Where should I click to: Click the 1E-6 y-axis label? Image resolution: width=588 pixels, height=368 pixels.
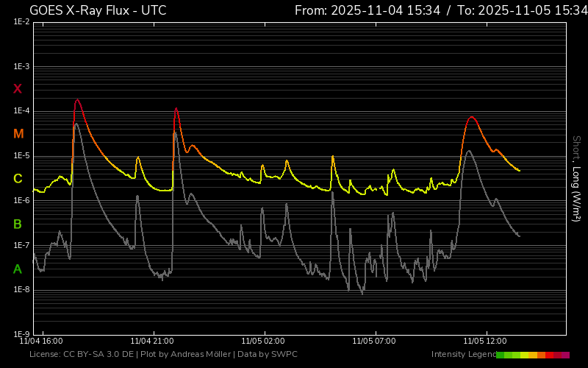[21, 201]
